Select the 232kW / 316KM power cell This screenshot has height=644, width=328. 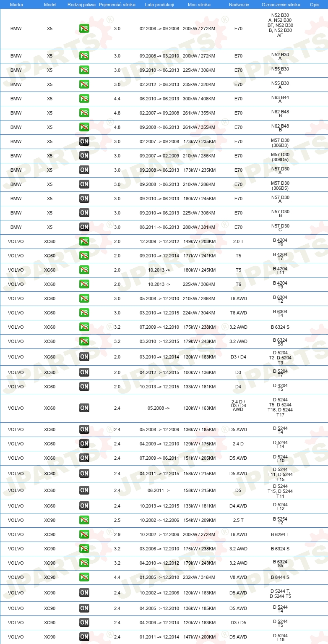pyautogui.click(x=199, y=577)
